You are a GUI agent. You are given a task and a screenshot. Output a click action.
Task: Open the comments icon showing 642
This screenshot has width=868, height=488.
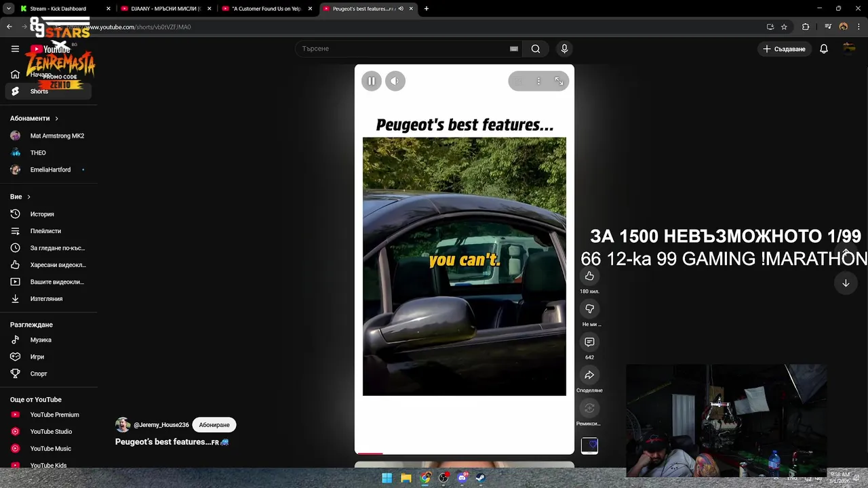click(589, 342)
